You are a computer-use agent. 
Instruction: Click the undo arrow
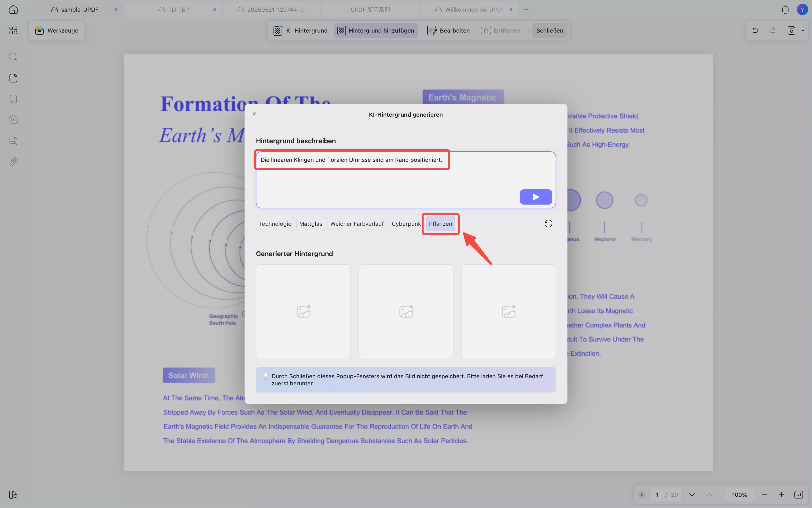(755, 31)
